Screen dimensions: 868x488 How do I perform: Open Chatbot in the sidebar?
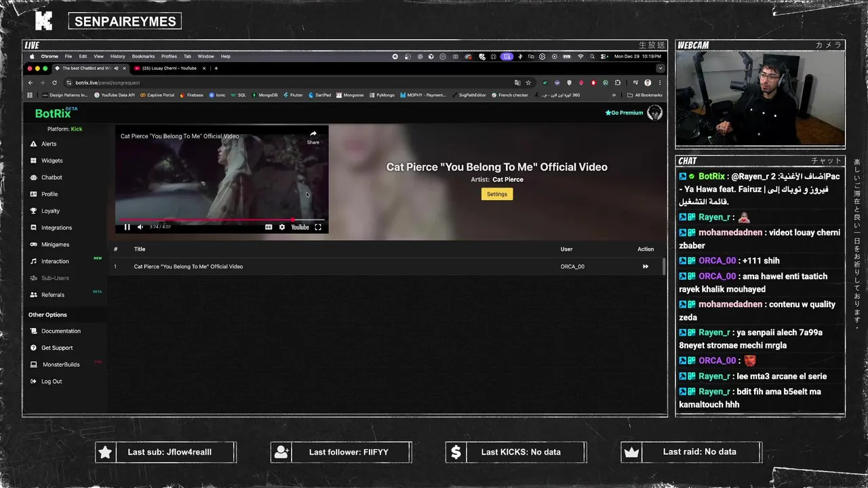click(x=52, y=178)
